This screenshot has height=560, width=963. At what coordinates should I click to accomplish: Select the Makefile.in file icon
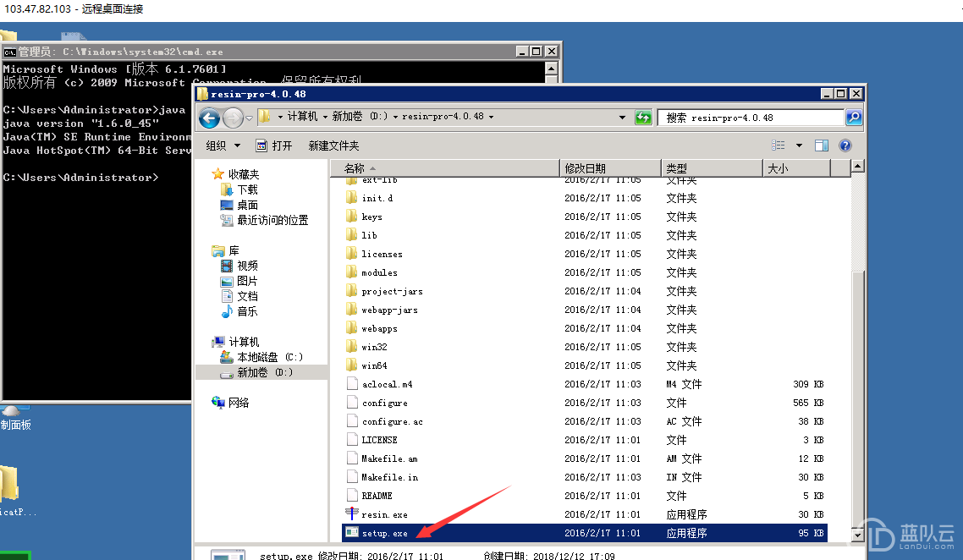click(x=352, y=477)
